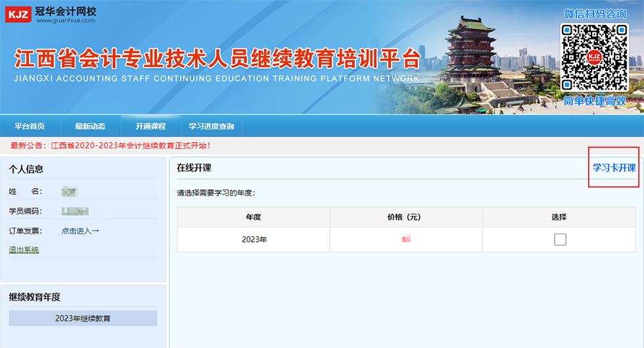Open the 学习卡开课 link

click(x=614, y=168)
